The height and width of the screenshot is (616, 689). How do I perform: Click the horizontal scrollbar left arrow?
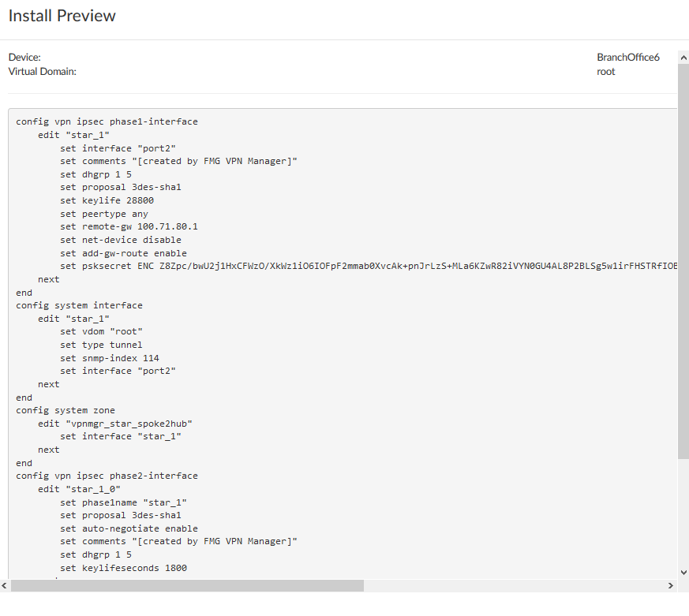[5, 586]
